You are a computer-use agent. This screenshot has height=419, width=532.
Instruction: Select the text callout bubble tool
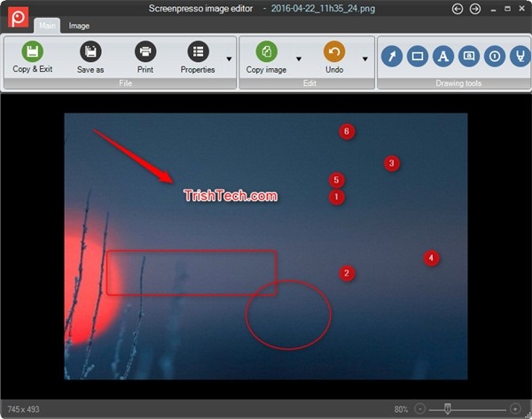point(469,56)
